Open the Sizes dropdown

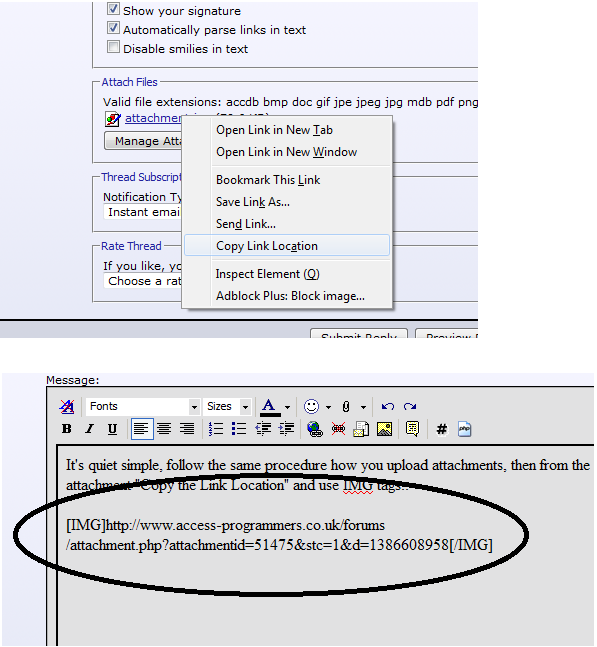[227, 406]
